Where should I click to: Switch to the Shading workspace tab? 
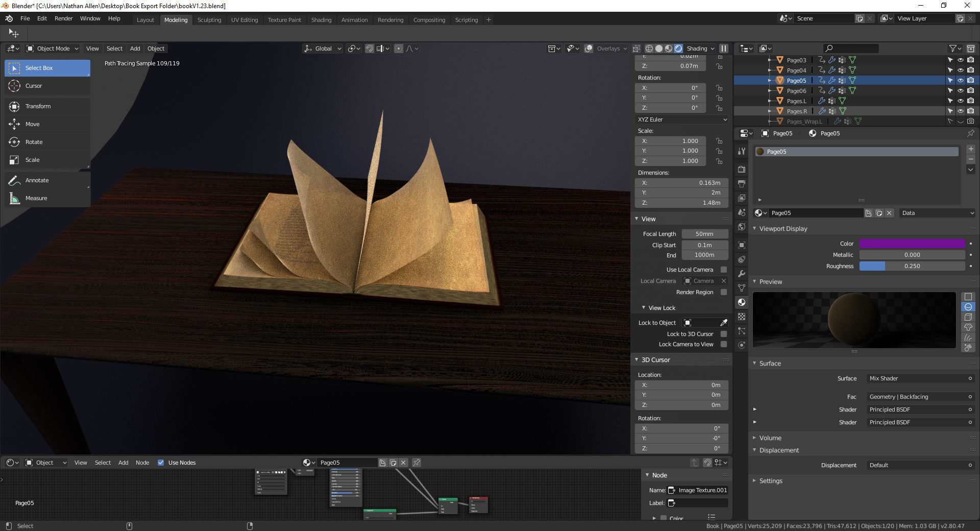321,20
